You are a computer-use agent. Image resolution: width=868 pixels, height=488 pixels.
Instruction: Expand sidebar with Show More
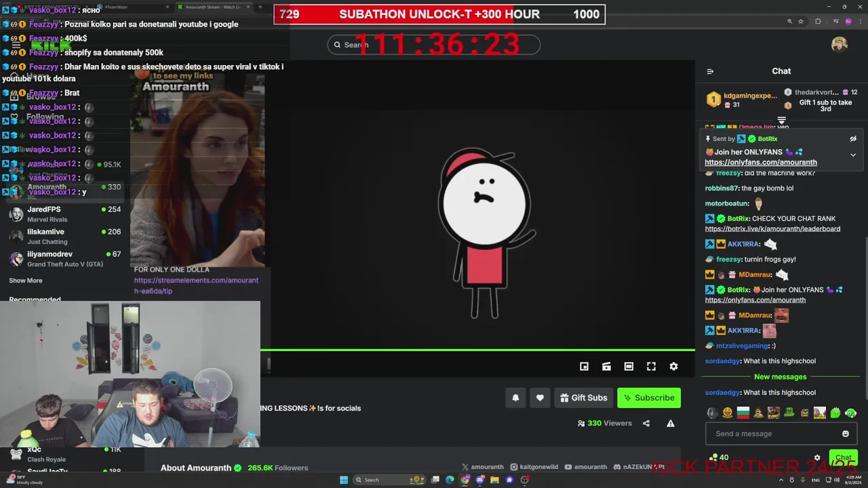26,281
